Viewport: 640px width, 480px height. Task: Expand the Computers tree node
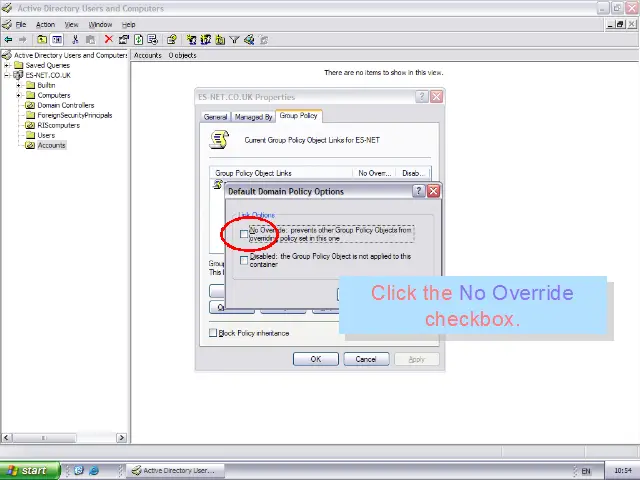pos(18,95)
